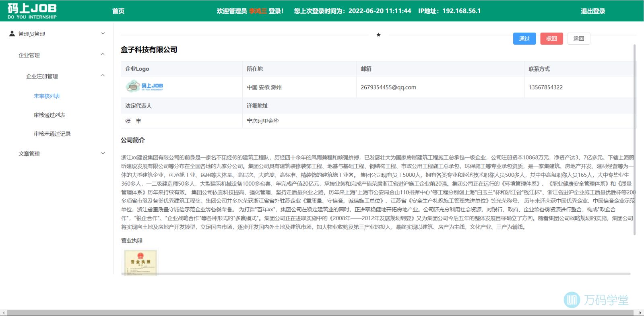Click the star divider icon
This screenshot has width=644, height=316.
click(x=378, y=35)
